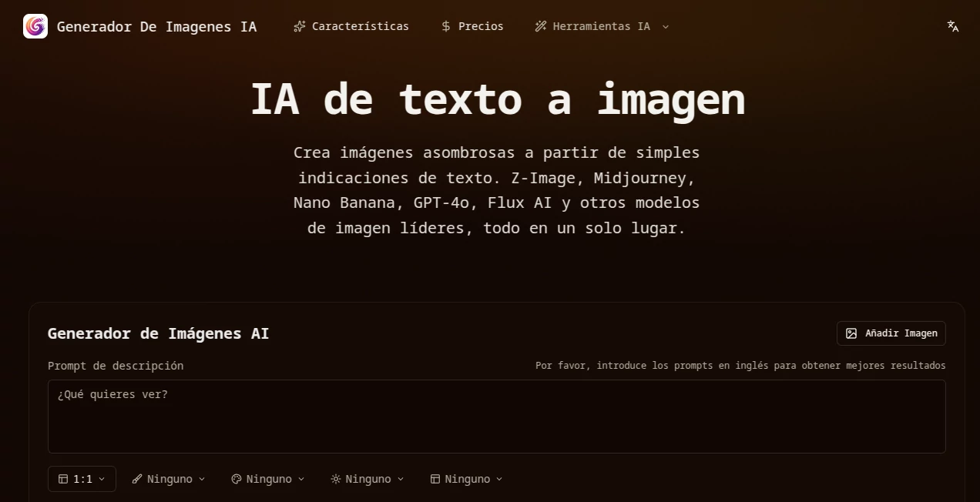The width and height of the screenshot is (980, 502).
Task: Open the lighting Ninguno dropdown
Action: click(x=367, y=478)
